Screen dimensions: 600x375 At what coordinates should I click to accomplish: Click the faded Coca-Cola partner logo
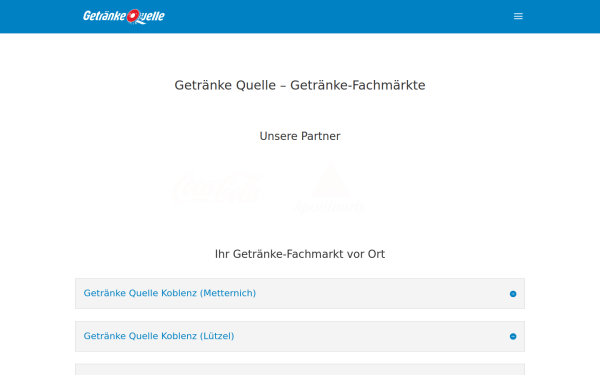219,188
